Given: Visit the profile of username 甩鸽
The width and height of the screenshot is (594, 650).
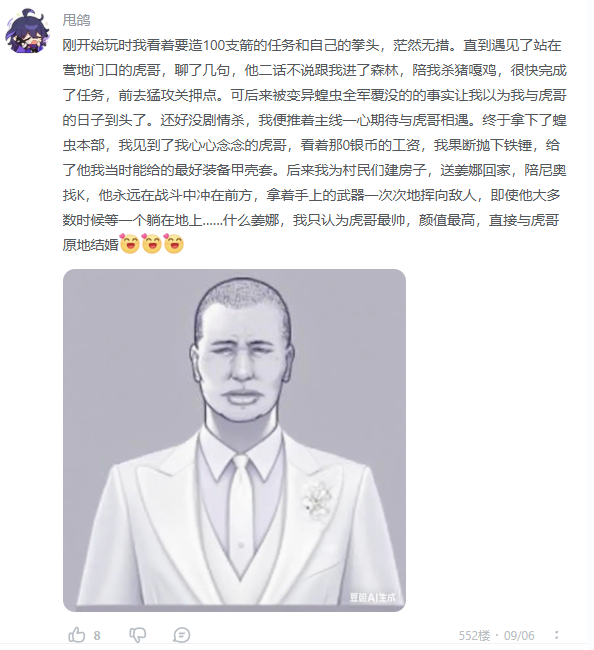Looking at the screenshot, I should point(76,20).
